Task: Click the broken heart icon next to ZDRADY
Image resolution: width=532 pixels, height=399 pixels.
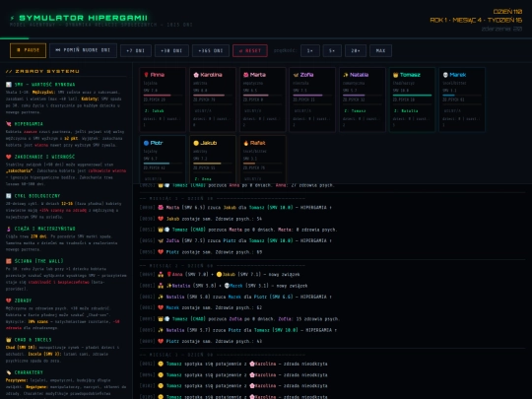Action: [x=9, y=300]
